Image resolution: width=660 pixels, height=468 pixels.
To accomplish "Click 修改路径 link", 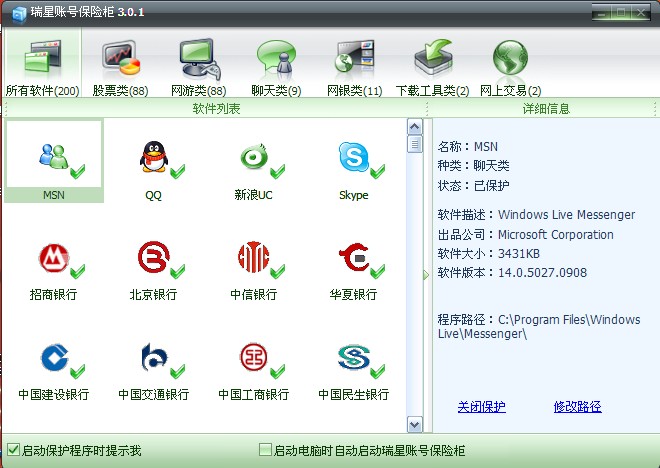I will 578,407.
